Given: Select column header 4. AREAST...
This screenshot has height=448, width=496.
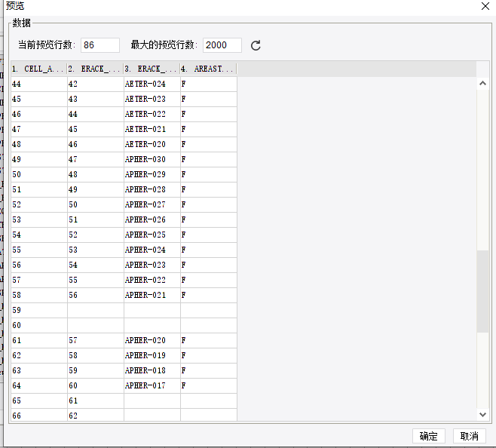Looking at the screenshot, I should click(x=209, y=69).
